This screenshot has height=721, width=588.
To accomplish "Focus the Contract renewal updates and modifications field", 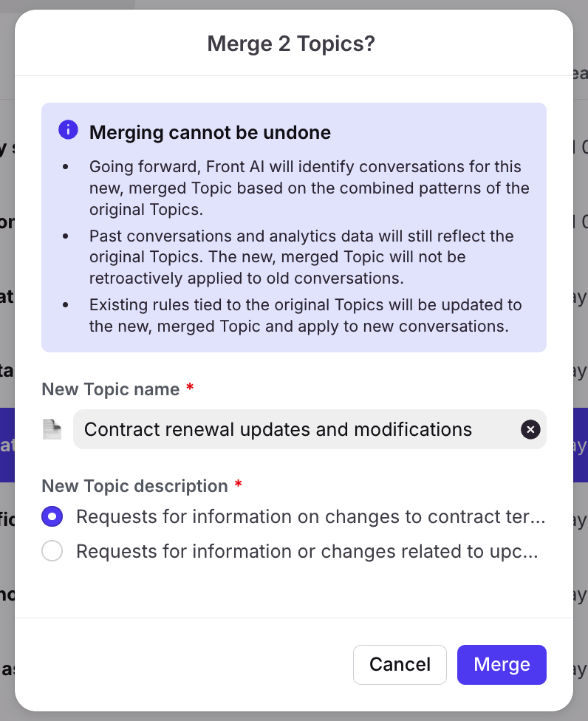I will (310, 429).
